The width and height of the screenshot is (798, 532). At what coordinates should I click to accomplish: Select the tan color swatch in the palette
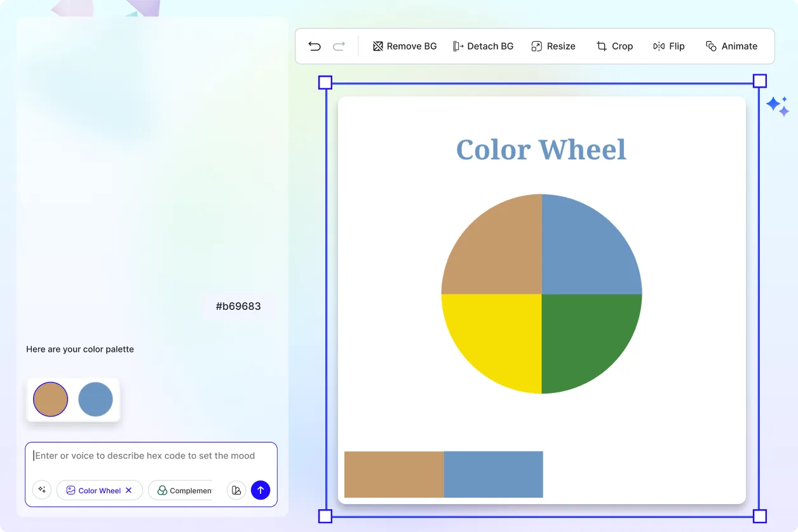(50, 399)
